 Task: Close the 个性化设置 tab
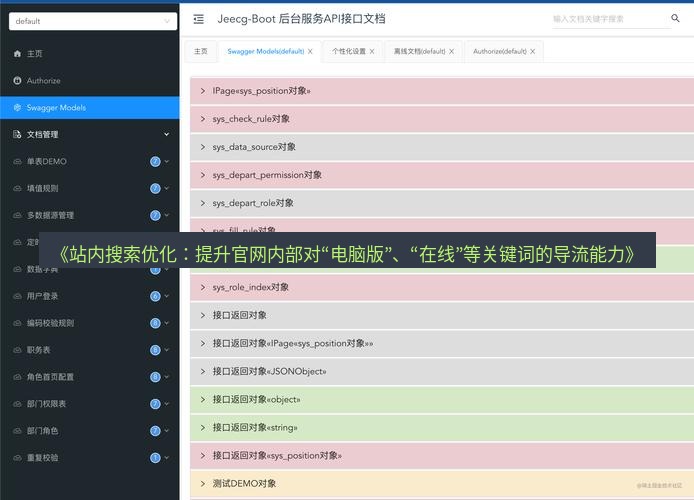point(372,51)
